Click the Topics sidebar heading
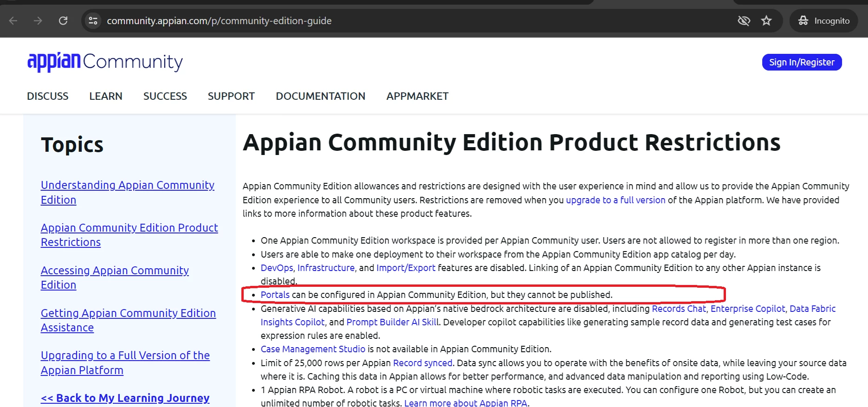The width and height of the screenshot is (868, 407). [x=72, y=145]
